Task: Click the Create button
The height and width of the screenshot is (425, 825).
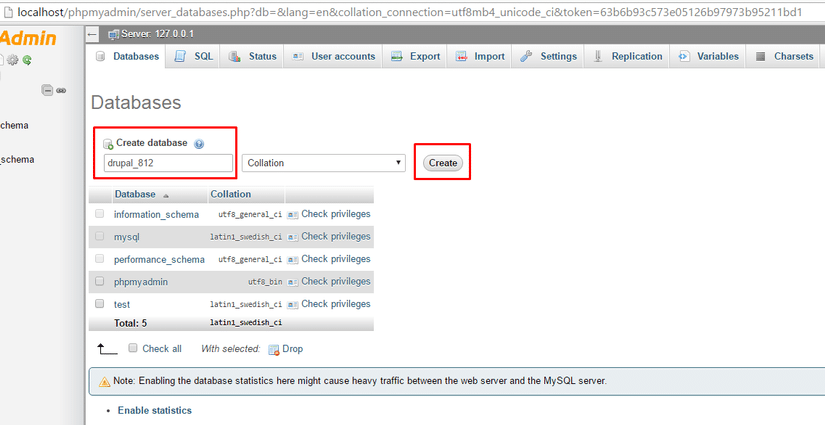Action: [443, 163]
